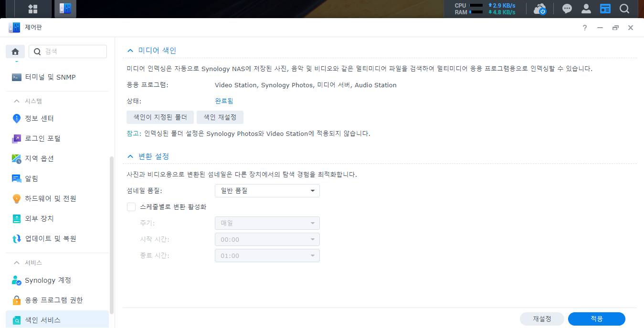Screen dimensions: 644x328
Task: Click the 알림 notification icon
Action: pos(17,178)
